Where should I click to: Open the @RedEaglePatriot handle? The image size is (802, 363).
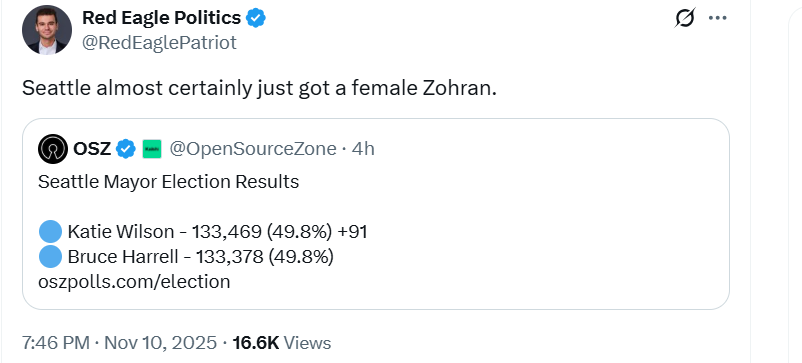click(160, 43)
